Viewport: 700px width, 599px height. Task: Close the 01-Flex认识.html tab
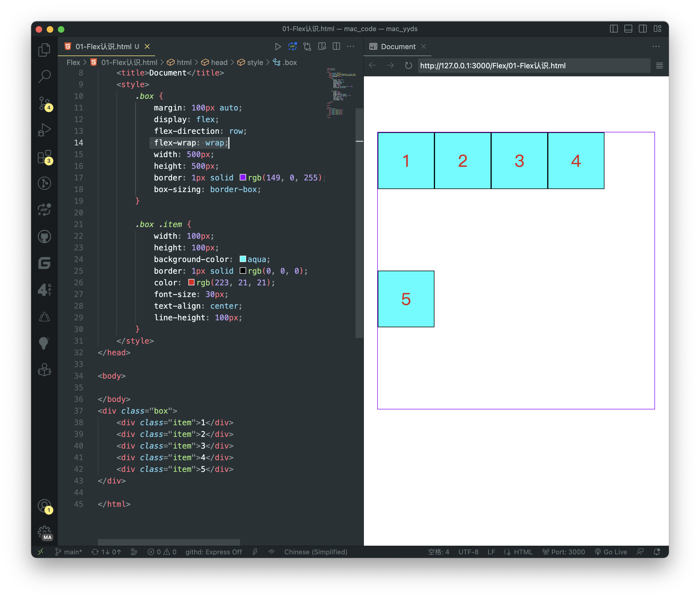(x=147, y=47)
